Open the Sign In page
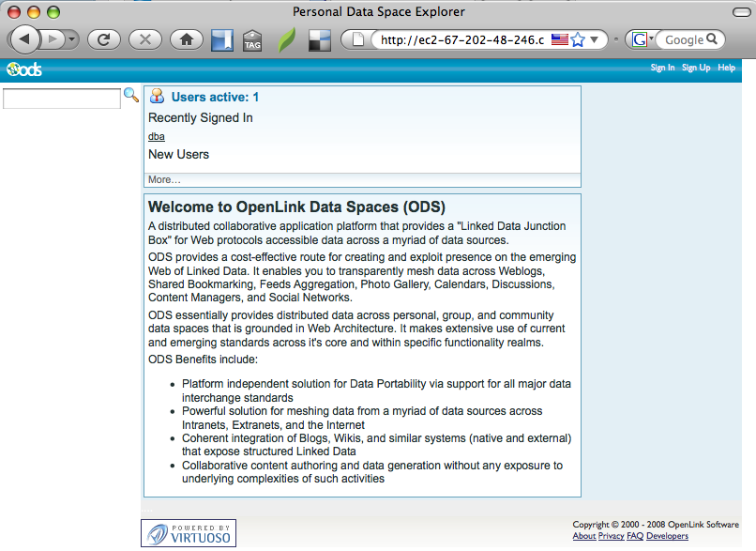Viewport: 756px width, 551px height. click(x=662, y=68)
